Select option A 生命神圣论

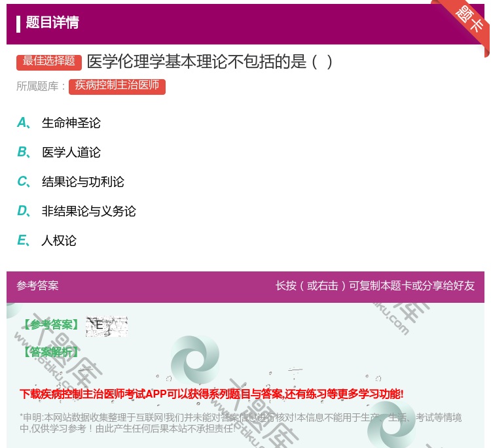59,123
